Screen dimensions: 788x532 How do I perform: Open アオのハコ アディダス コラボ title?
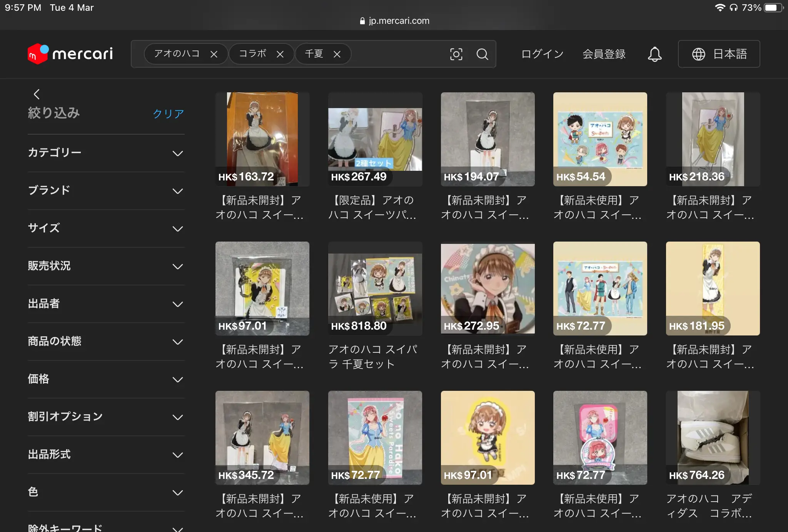point(709,506)
